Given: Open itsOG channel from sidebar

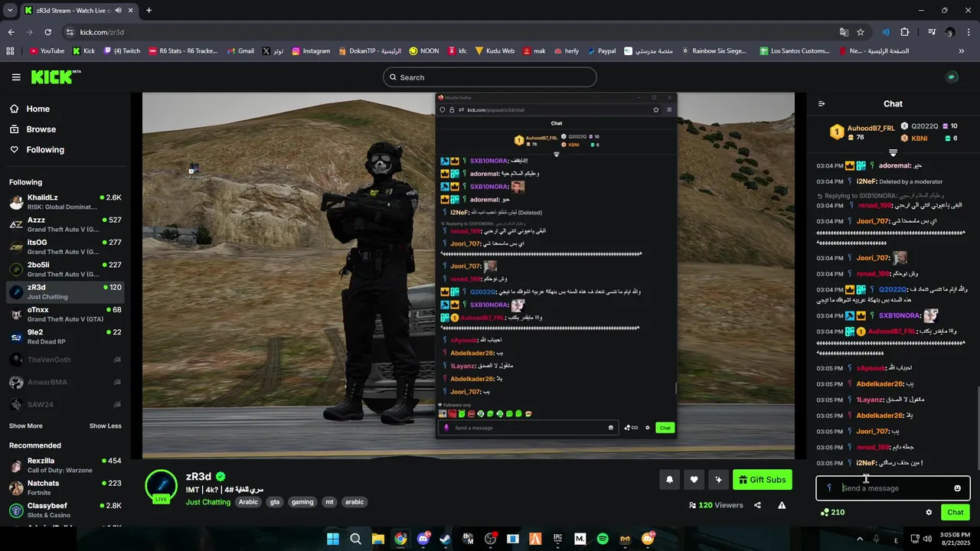Looking at the screenshot, I should coord(65,246).
